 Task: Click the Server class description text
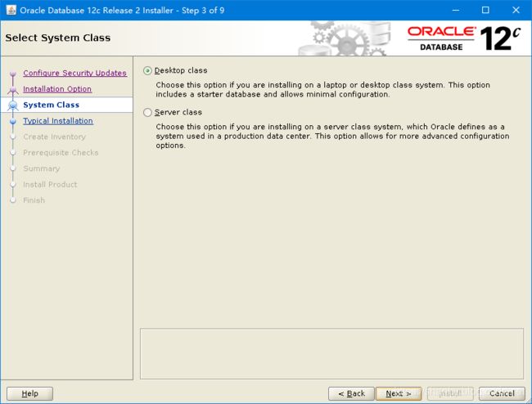332,136
